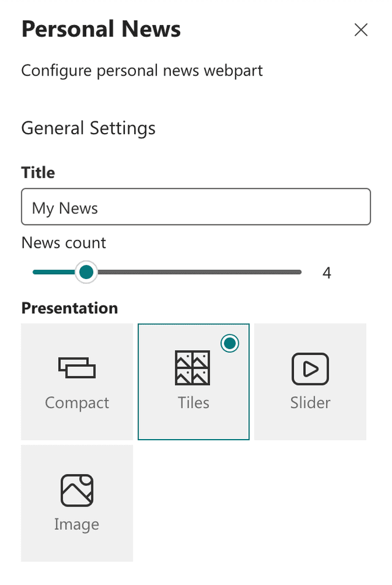Click the Tiles grid icon
Viewport: 392px width, 585px height.
(193, 367)
